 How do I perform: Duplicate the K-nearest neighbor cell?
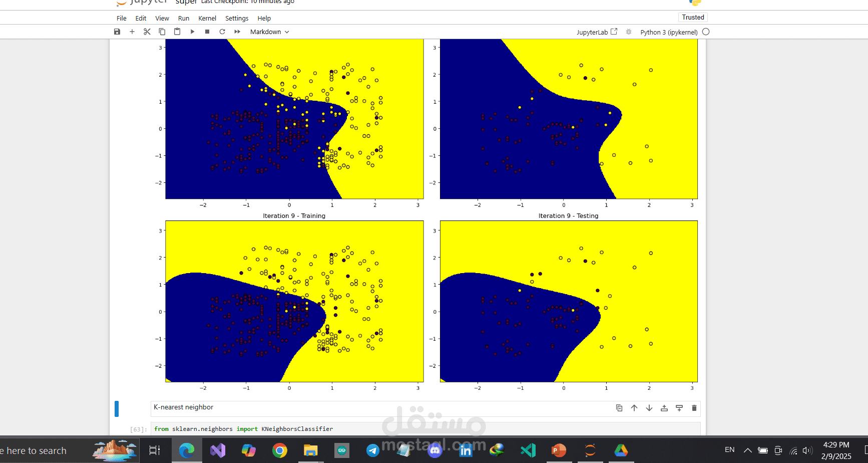click(619, 408)
